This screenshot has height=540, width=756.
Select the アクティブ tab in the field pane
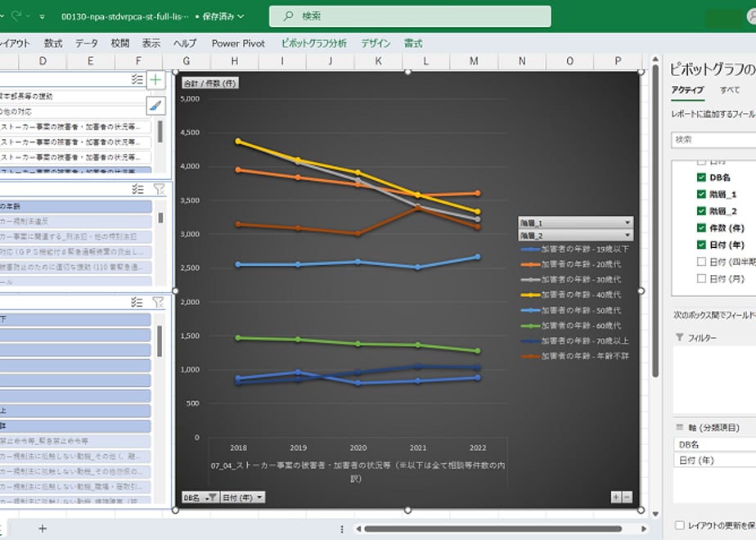click(x=687, y=90)
